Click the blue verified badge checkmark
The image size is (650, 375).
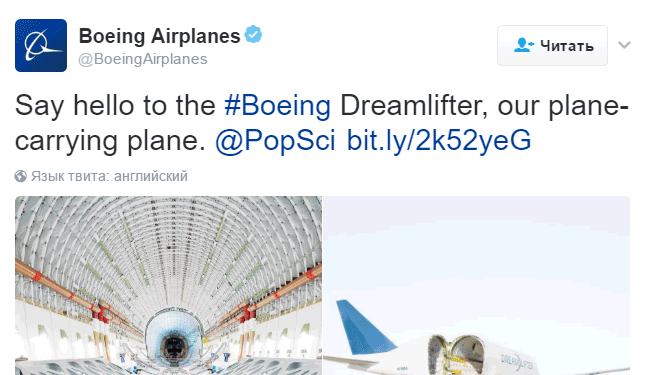tap(253, 34)
